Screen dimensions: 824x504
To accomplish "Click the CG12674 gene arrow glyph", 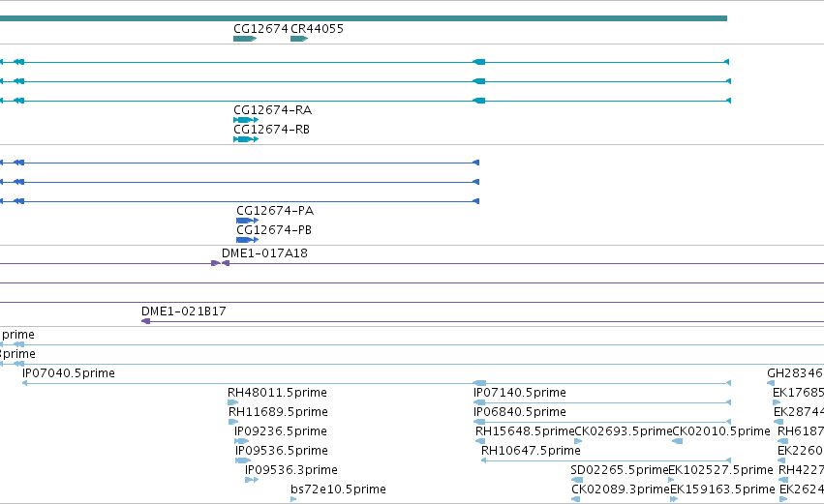I will (x=245, y=39).
